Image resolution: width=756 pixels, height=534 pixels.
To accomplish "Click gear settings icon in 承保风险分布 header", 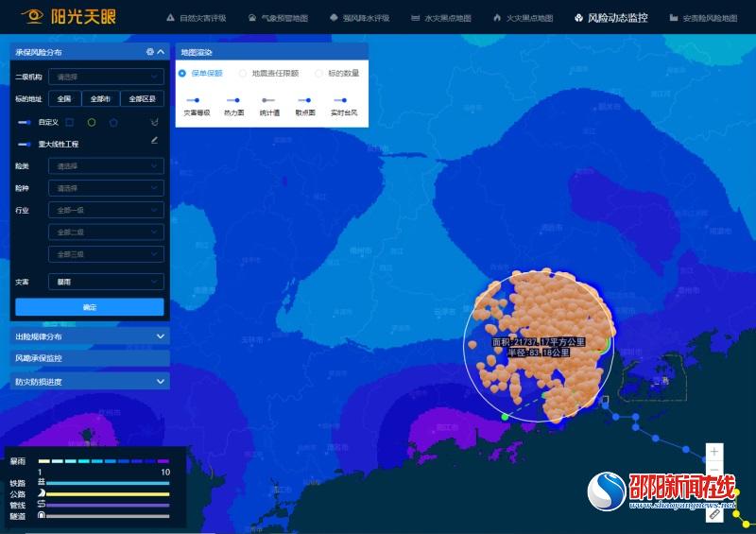I will click(x=150, y=52).
